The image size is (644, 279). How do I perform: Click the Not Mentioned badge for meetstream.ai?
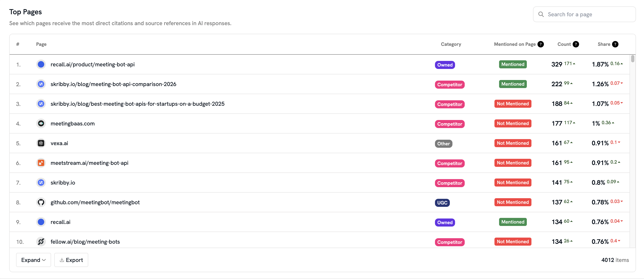[x=513, y=163]
